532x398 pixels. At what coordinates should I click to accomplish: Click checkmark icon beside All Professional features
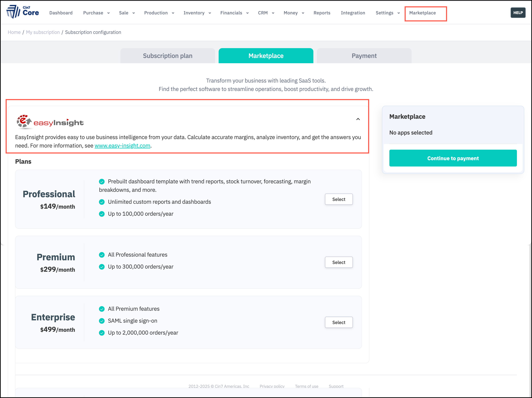(102, 255)
